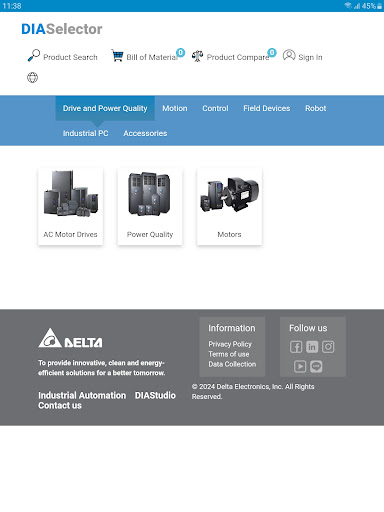Open Delta's YouTube channel icon
Viewport: 384px width, 512px height.
(300, 367)
